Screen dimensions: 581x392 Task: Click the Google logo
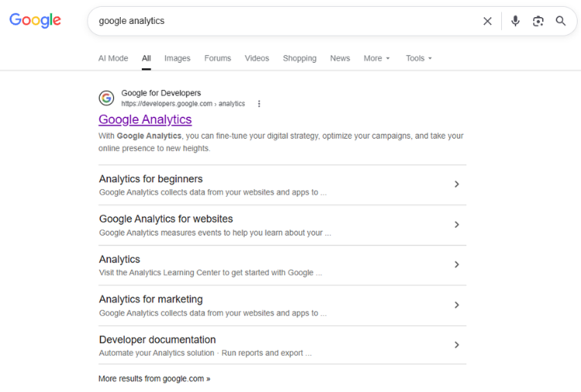35,20
